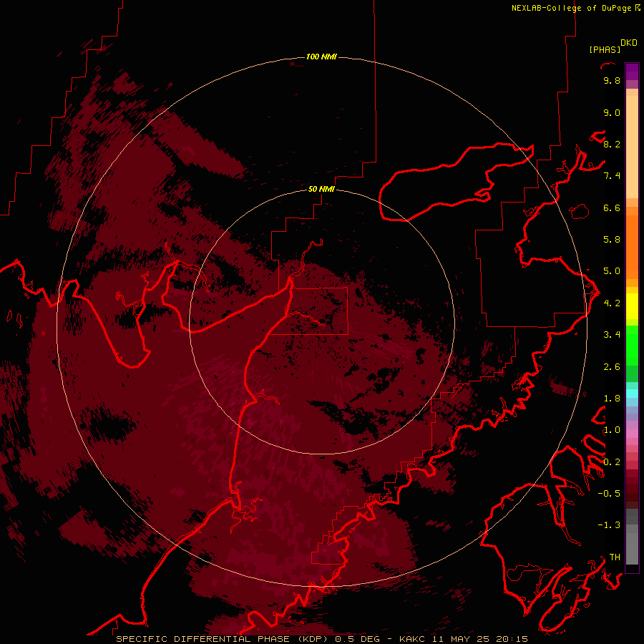Click the 1.0 legend value
This screenshot has width=644, height=644.
point(612,430)
